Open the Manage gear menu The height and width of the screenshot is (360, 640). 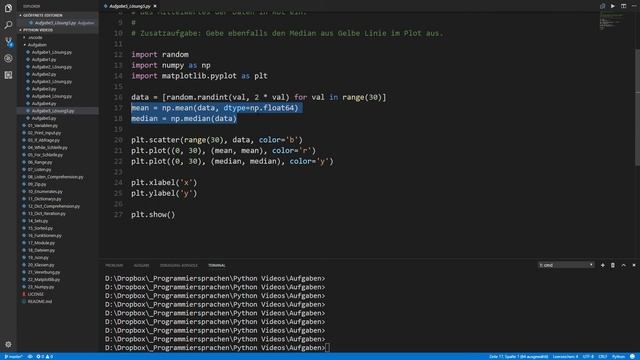tap(8, 344)
